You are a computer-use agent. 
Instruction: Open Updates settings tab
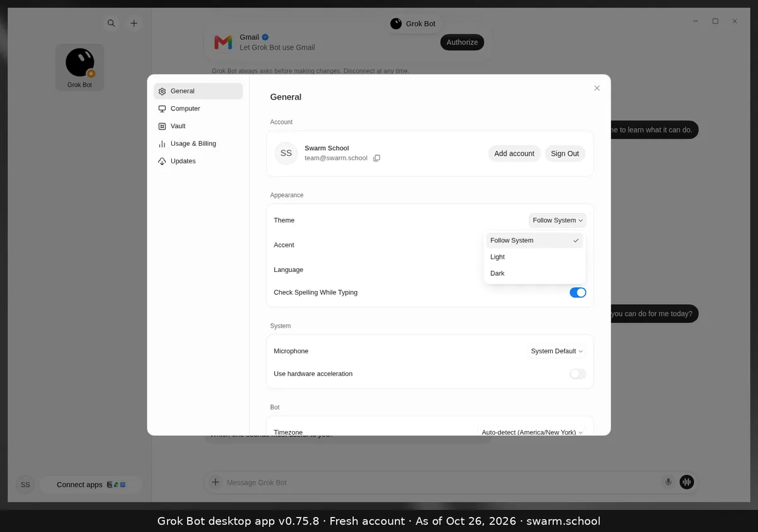[198, 161]
